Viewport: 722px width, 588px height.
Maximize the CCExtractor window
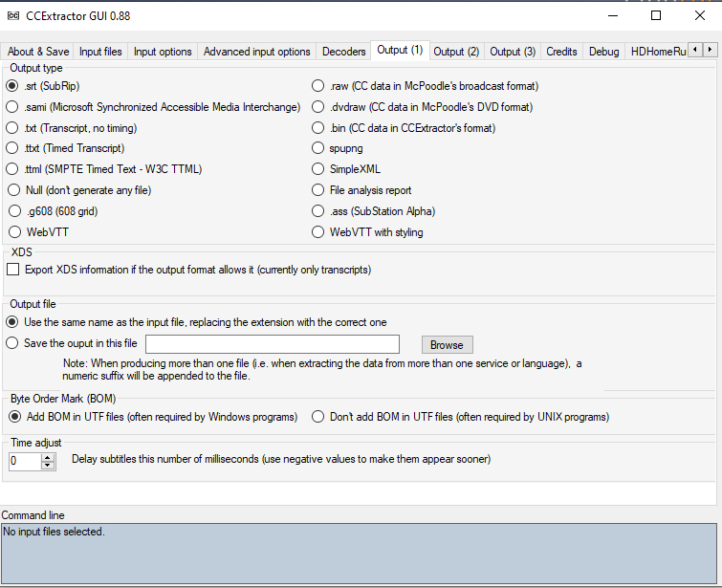click(656, 15)
